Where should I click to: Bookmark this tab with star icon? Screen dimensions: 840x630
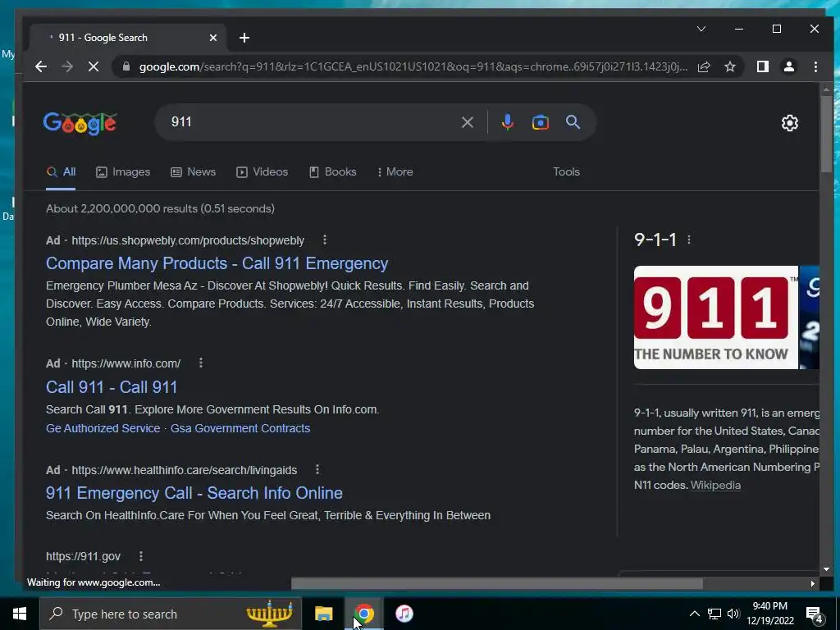coord(729,66)
